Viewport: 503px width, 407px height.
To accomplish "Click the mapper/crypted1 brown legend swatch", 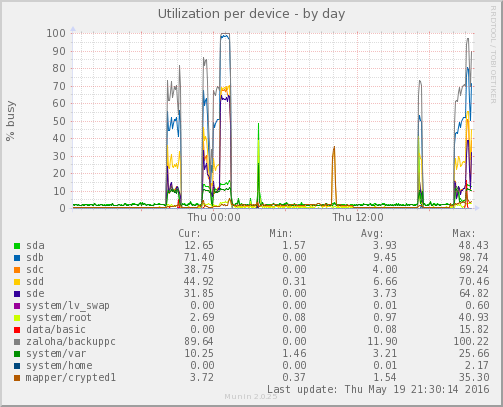I will point(17,378).
